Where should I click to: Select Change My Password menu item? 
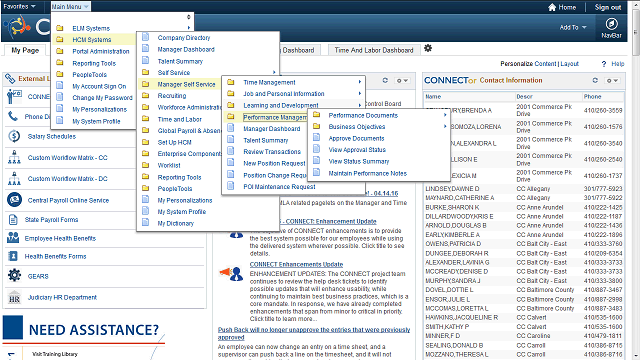pos(102,98)
